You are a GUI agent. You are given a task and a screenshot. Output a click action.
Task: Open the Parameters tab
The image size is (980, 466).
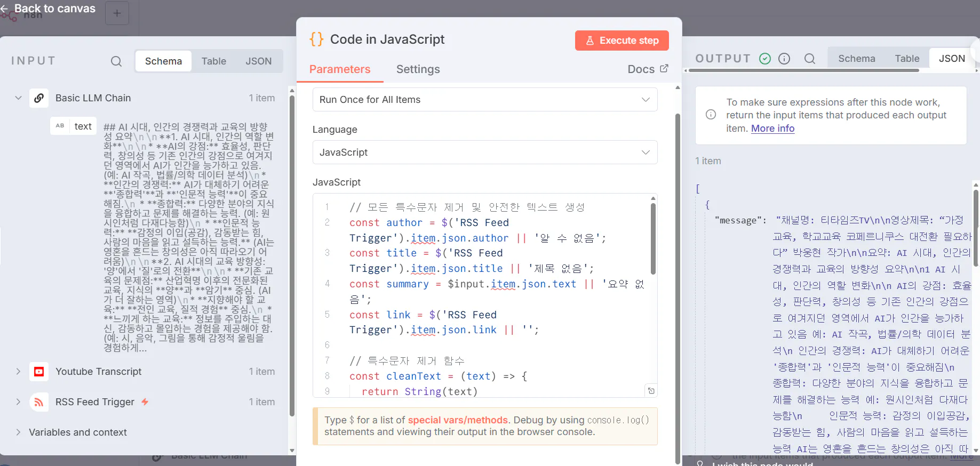340,69
